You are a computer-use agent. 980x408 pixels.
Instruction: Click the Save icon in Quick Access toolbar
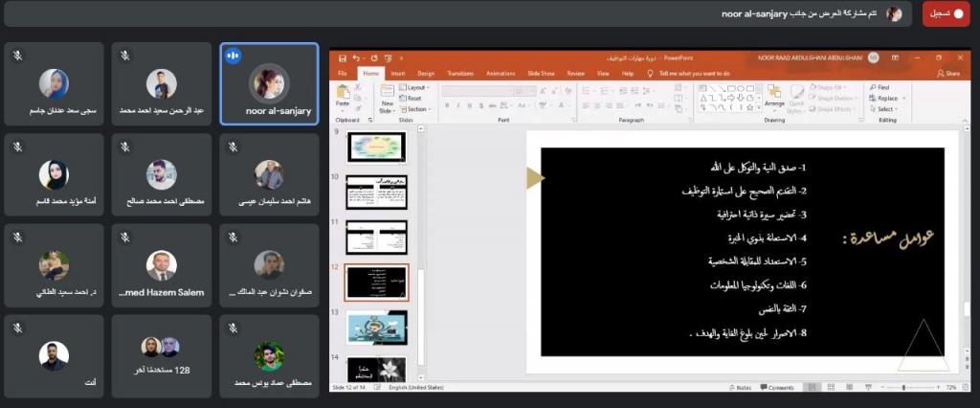[342, 58]
